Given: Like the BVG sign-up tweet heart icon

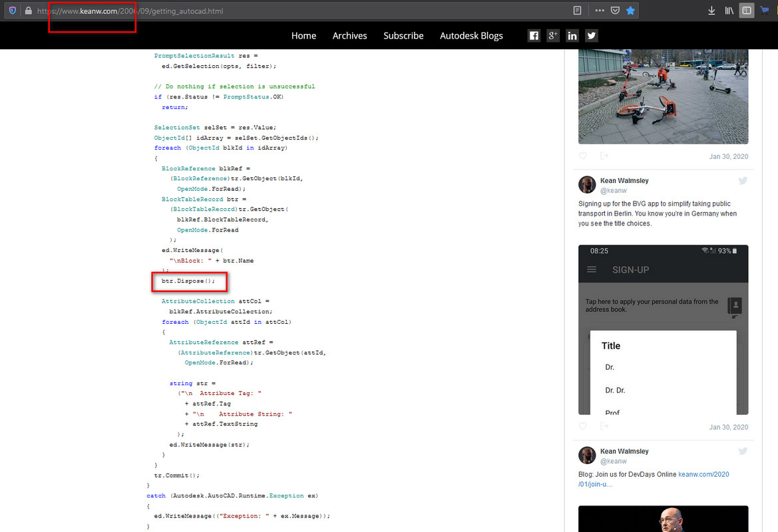Looking at the screenshot, I should [583, 426].
